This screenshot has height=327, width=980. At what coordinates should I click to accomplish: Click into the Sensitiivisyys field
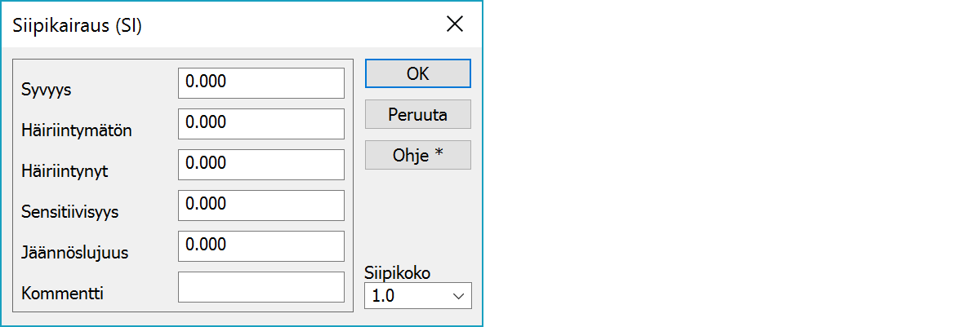tap(261, 205)
